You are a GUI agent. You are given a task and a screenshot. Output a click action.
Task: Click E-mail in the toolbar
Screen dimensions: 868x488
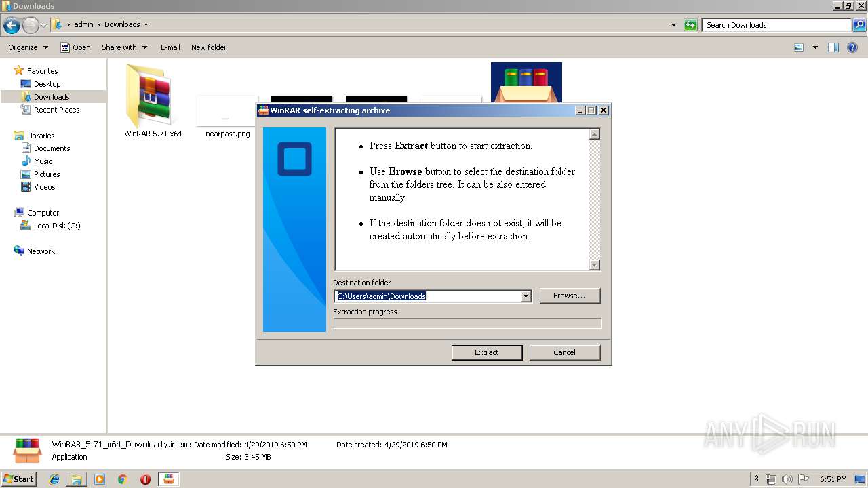pos(170,47)
